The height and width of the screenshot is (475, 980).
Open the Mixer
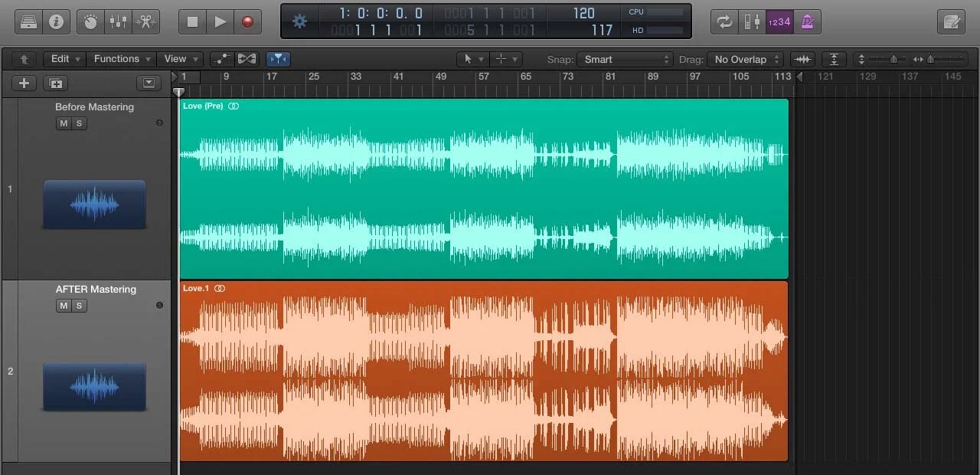tap(118, 21)
